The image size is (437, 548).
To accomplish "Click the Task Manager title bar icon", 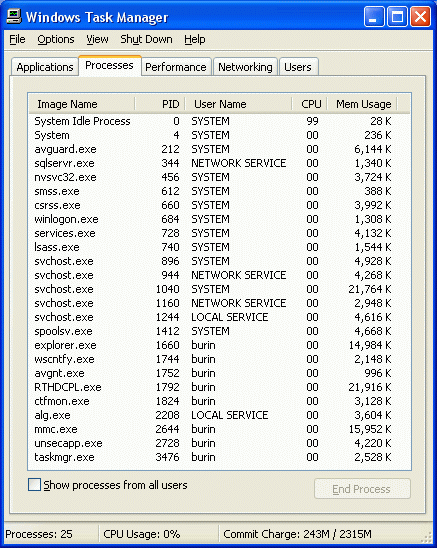I will (x=14, y=16).
